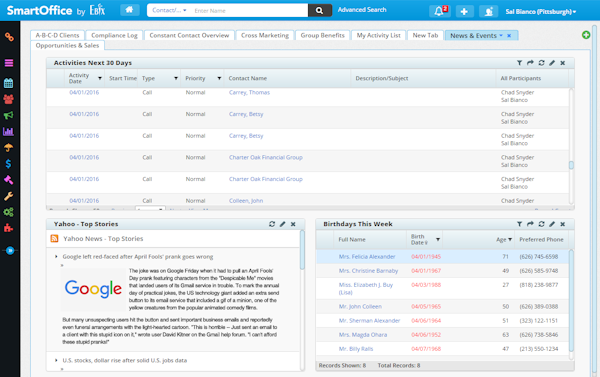Click birth date 04/03/1988
600x377 pixels.
tap(426, 285)
